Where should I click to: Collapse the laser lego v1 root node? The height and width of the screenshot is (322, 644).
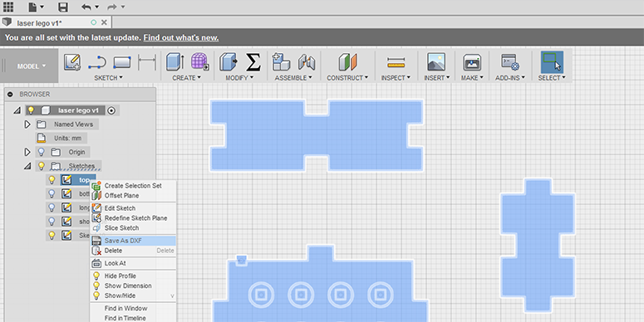pyautogui.click(x=17, y=110)
